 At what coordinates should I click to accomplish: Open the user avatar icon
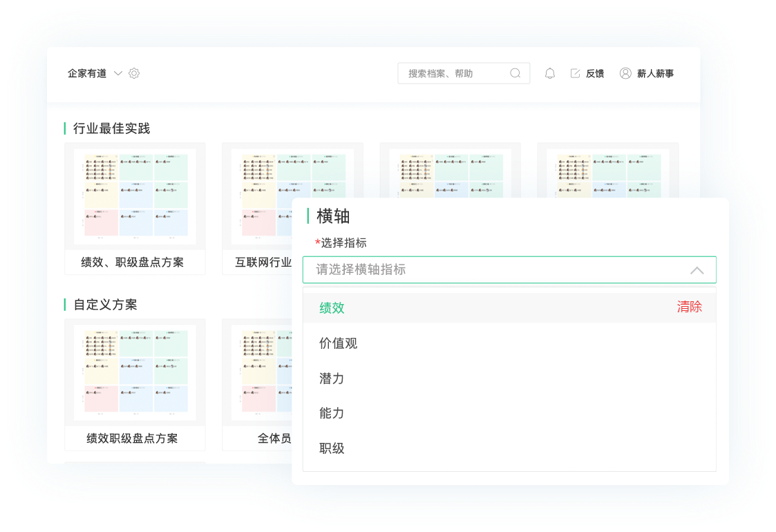pyautogui.click(x=625, y=73)
